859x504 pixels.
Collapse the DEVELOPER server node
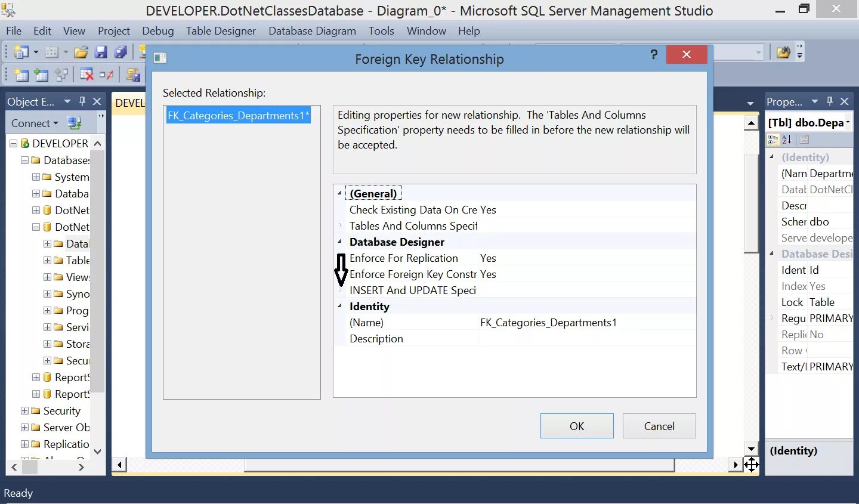tap(13, 143)
